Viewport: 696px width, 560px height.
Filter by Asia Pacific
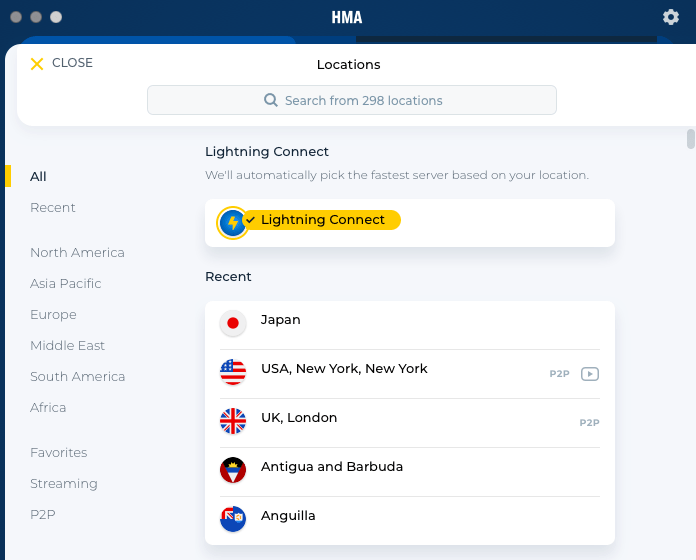tap(66, 284)
